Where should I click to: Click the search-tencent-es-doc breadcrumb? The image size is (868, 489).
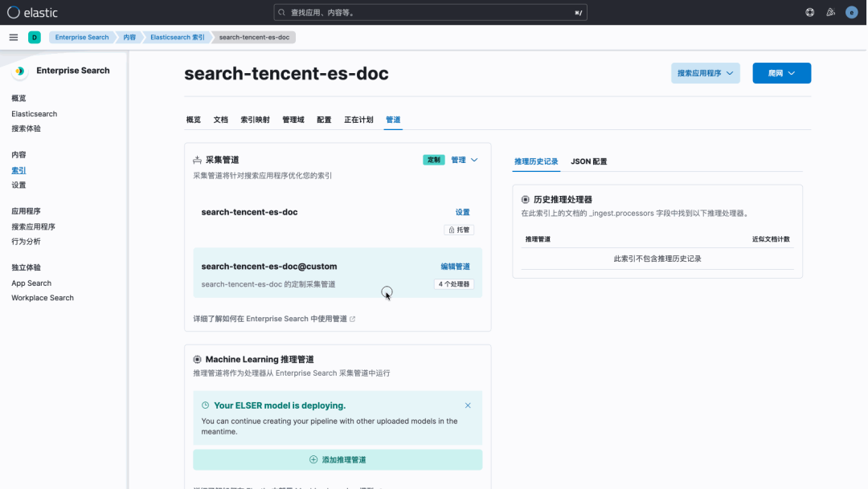pos(254,37)
